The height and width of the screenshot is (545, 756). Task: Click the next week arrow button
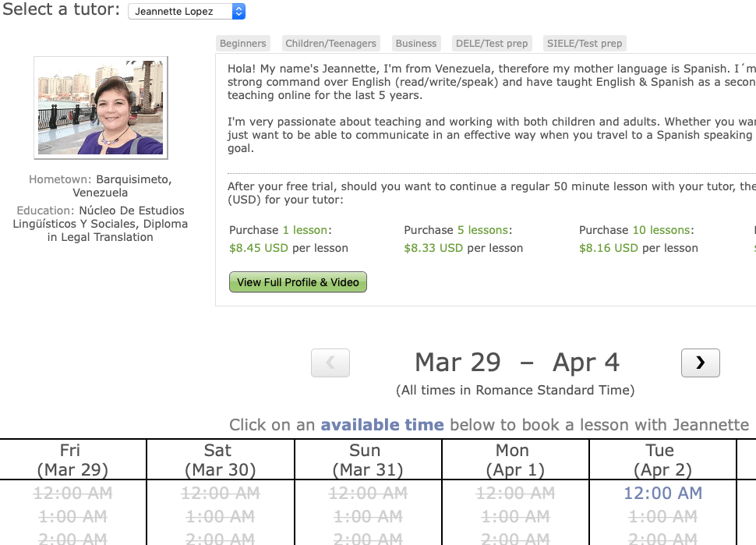(x=700, y=363)
